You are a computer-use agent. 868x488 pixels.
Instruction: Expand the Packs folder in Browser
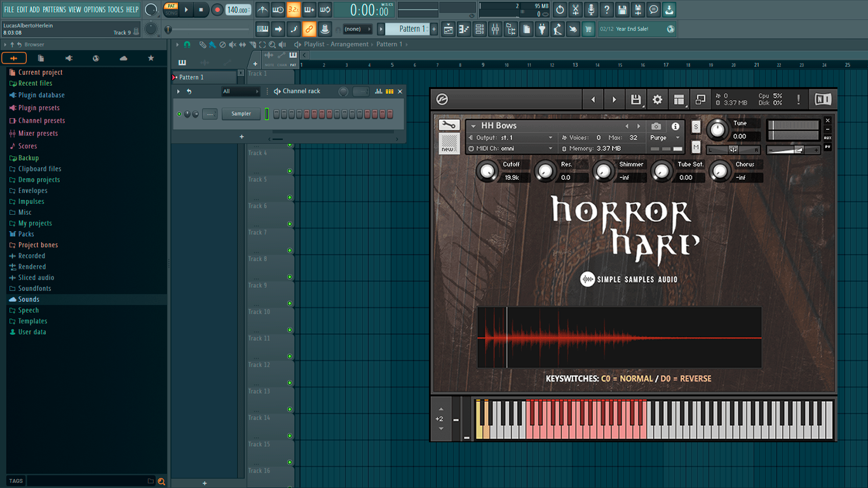pos(26,234)
